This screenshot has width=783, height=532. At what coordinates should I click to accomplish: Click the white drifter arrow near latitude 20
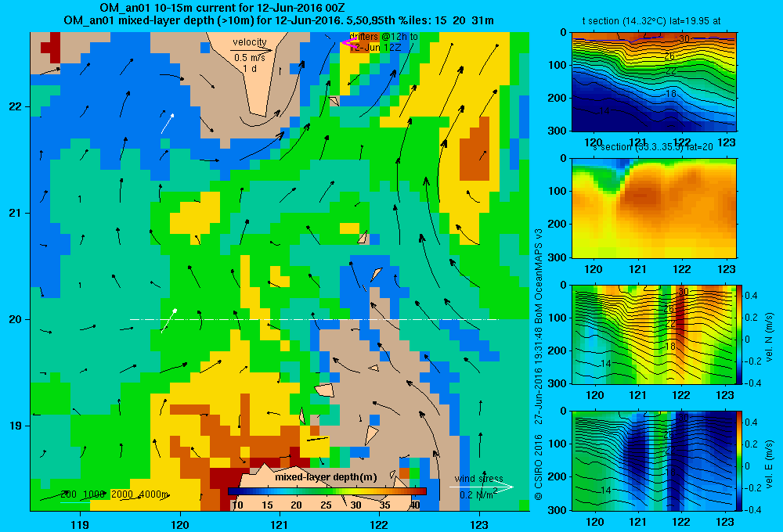(x=169, y=321)
